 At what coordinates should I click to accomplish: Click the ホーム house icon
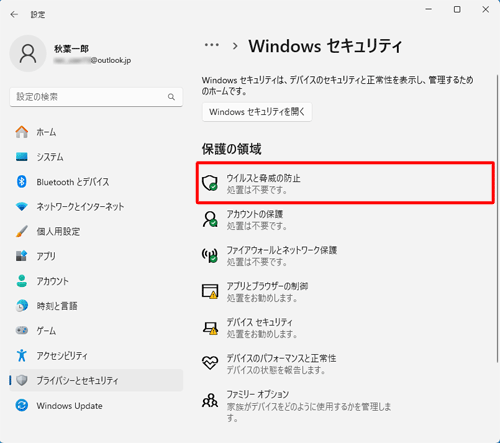point(22,132)
